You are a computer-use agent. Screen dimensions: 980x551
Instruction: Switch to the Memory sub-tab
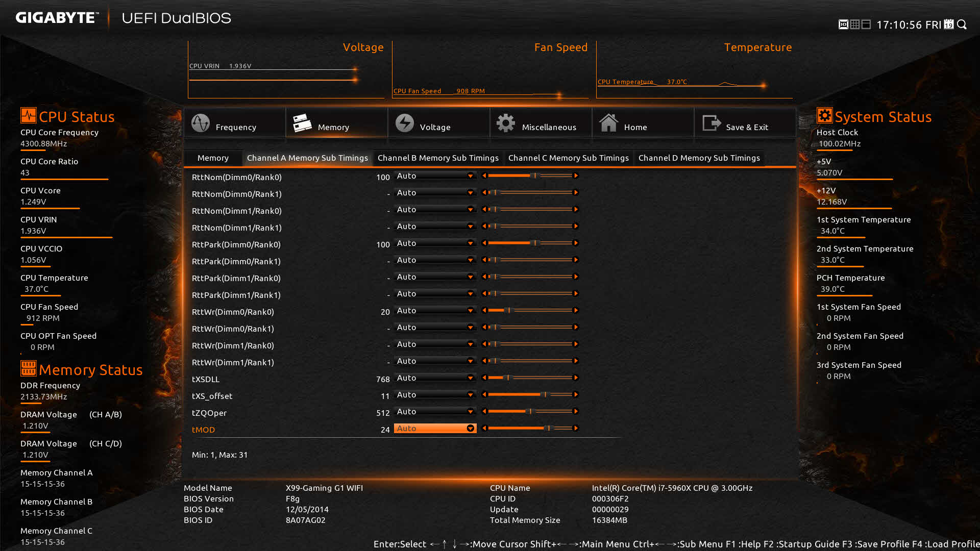coord(213,158)
